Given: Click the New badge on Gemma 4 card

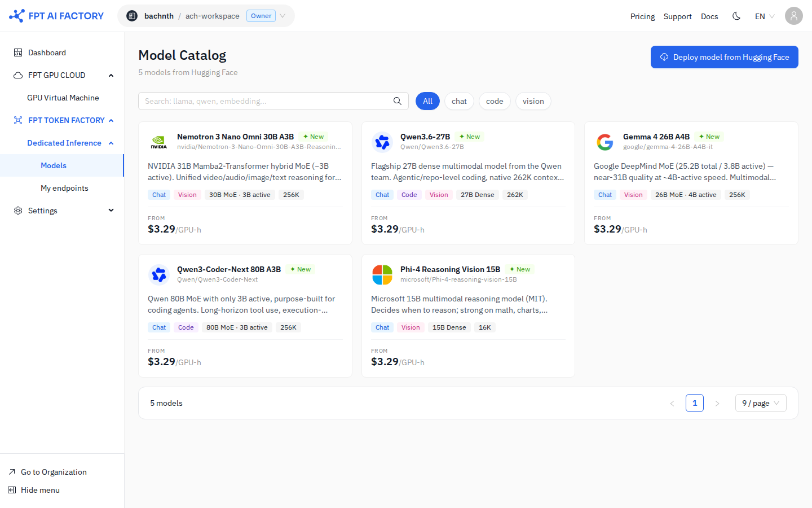Looking at the screenshot, I should 709,137.
